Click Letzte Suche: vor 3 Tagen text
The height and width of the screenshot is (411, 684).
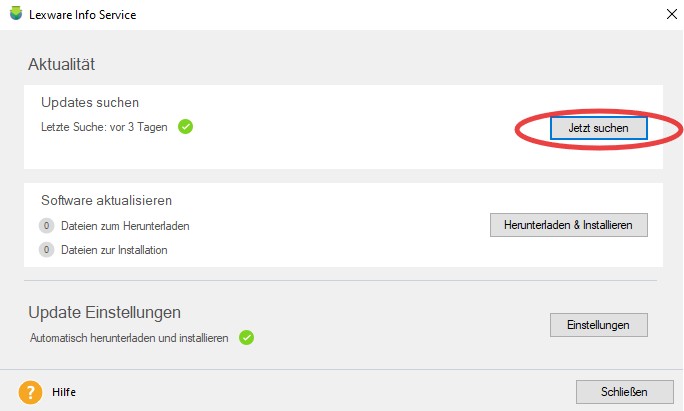pos(104,127)
